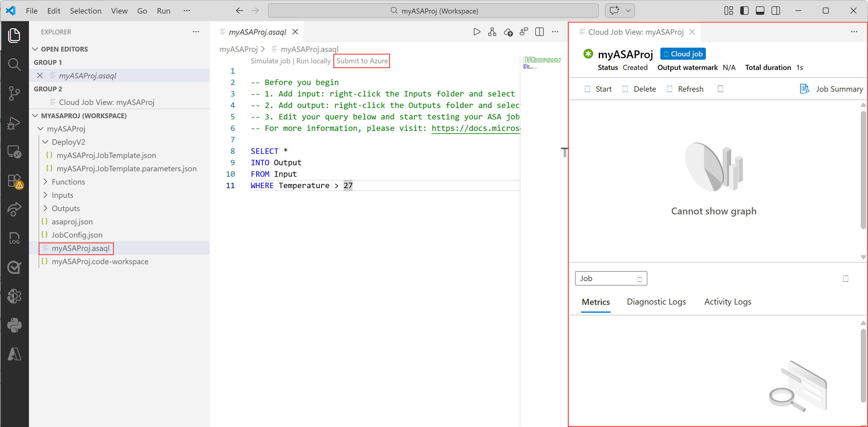
Task: Toggle the primary side bar layout
Action: tap(744, 11)
